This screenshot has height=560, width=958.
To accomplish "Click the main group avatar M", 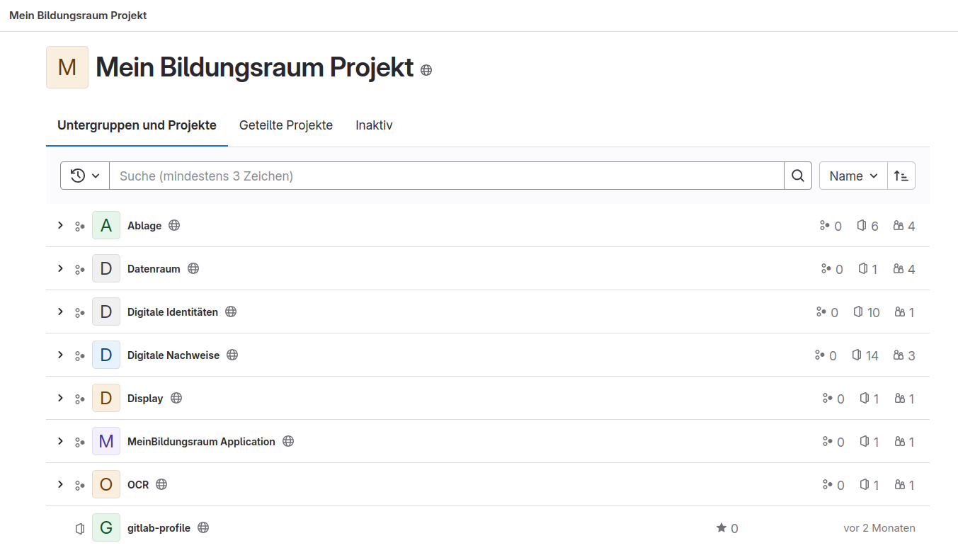I will point(67,67).
